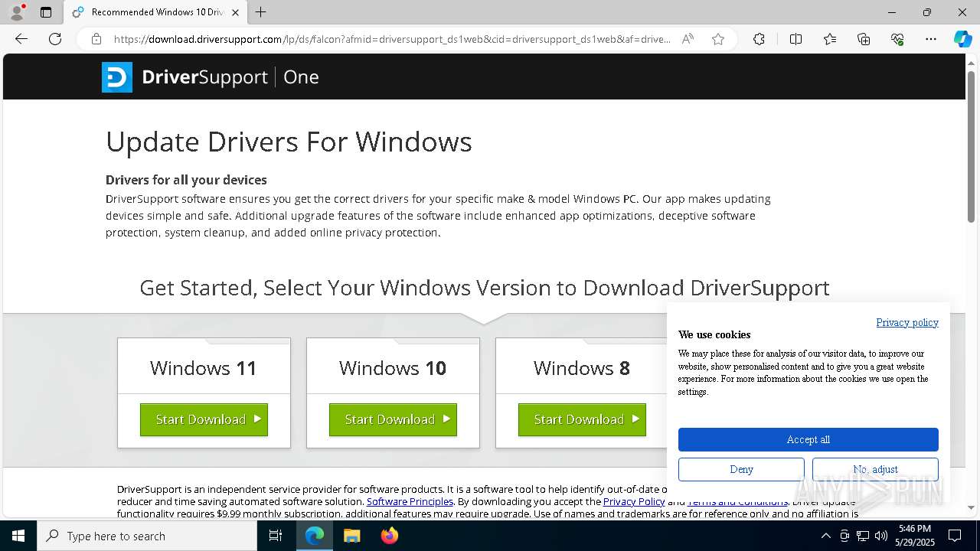View site information lock icon
Viewport: 980px width, 551px height.
[96, 39]
